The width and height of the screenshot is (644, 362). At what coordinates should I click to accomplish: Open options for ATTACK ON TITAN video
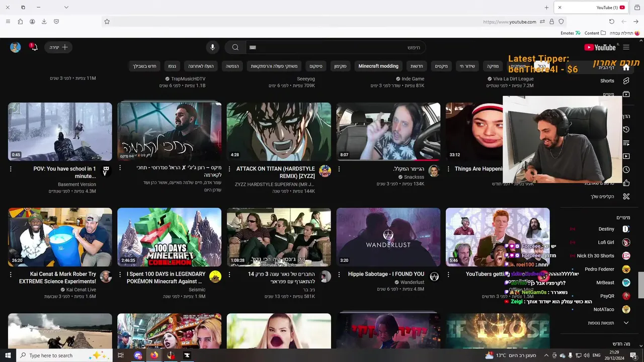229,169
